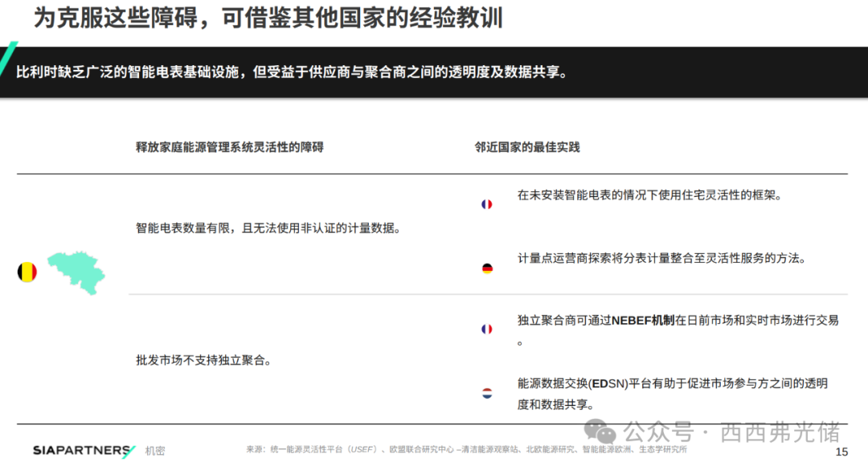Screen dimensions: 868x467
Task: Click the bold NEBEF机制 text
Action: [643, 320]
